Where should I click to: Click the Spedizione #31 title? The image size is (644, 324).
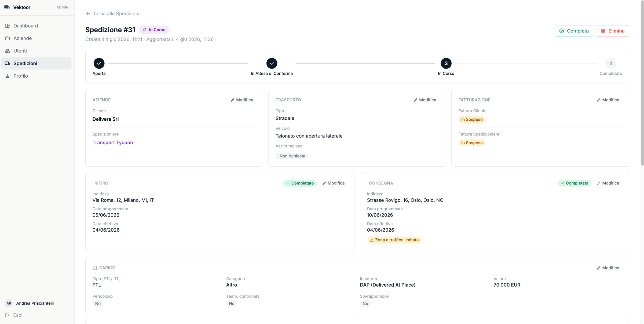(x=110, y=30)
